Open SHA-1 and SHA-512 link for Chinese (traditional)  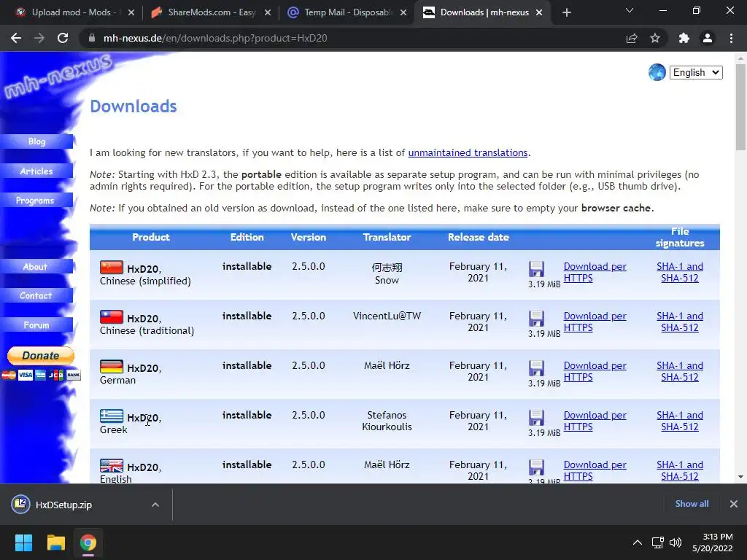[x=680, y=322]
